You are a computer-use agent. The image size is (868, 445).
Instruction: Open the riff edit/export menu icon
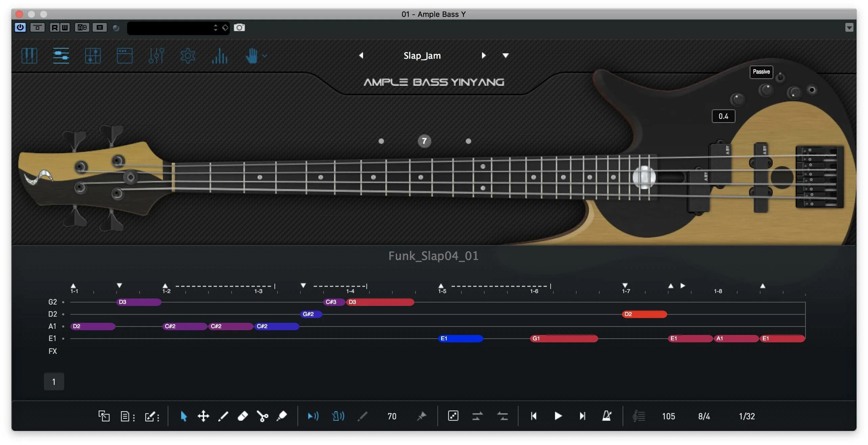152,416
